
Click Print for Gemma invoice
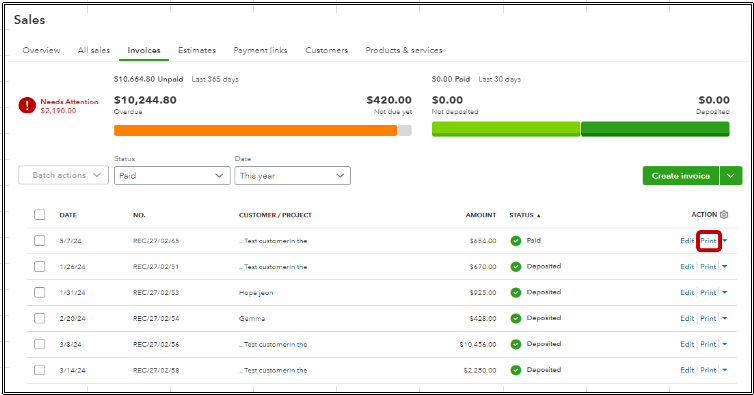point(708,319)
